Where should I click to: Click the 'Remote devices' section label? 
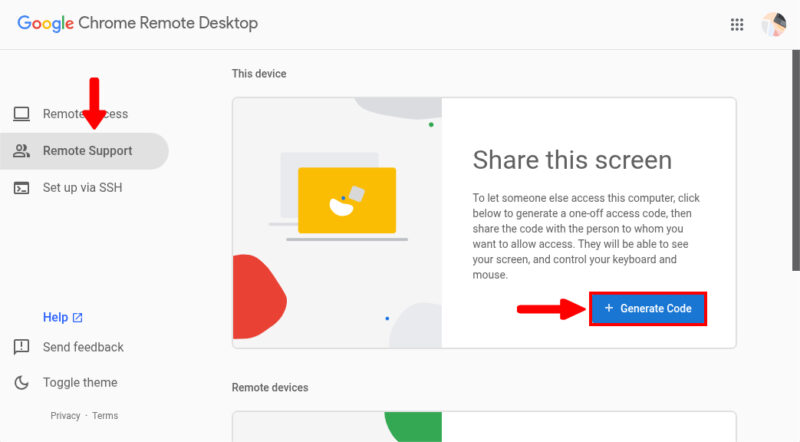pyautogui.click(x=270, y=387)
